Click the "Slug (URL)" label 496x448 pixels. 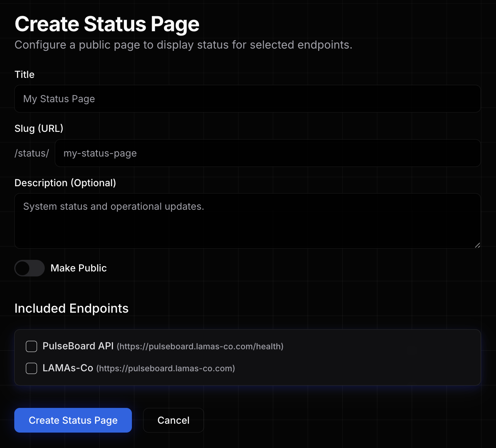[39, 128]
